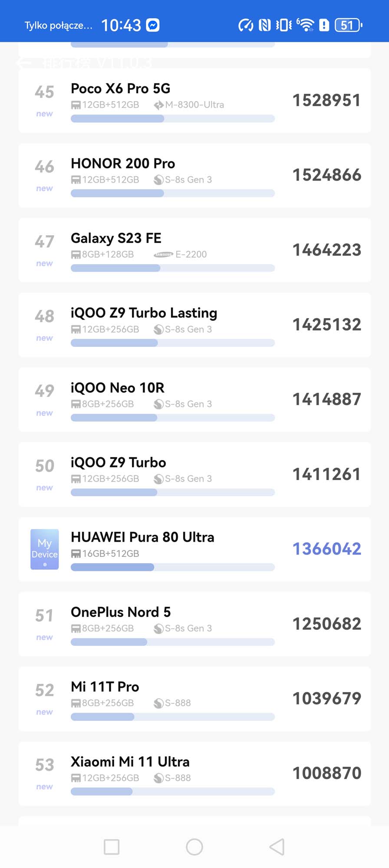Tap the Messenger notification icon in status bar
Screen dimensions: 389x868
pyautogui.click(x=153, y=25)
